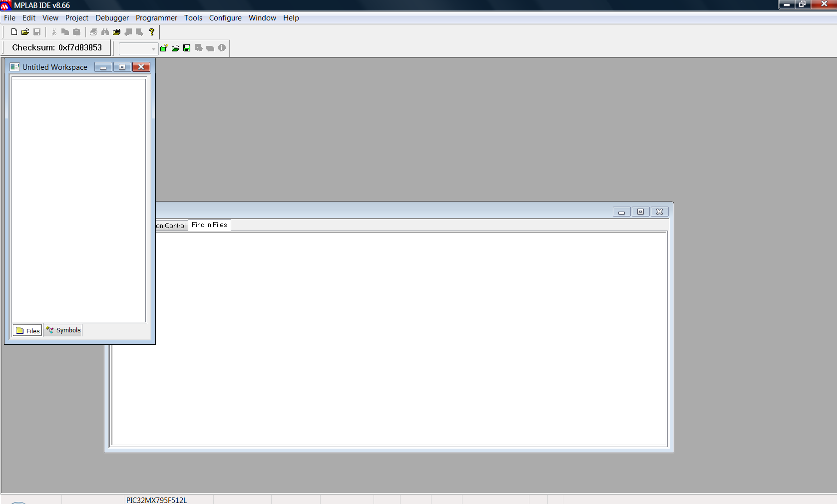Click the left-pointing Go Backward icon
Viewport: 837px width, 504px height.
click(x=128, y=32)
